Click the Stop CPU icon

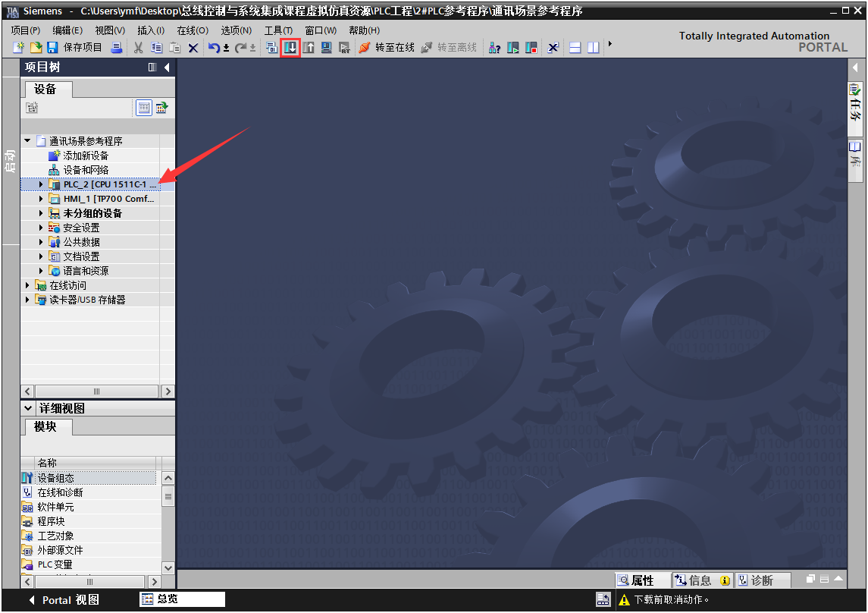pos(531,48)
